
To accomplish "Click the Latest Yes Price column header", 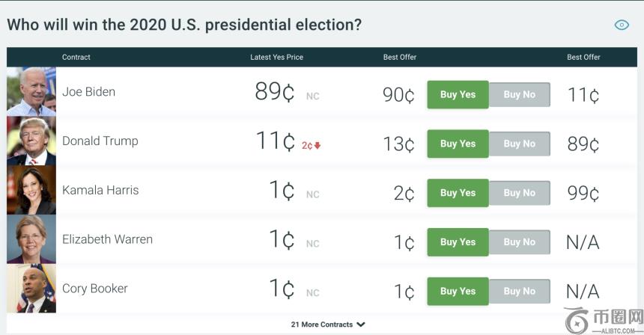I will coord(276,58).
